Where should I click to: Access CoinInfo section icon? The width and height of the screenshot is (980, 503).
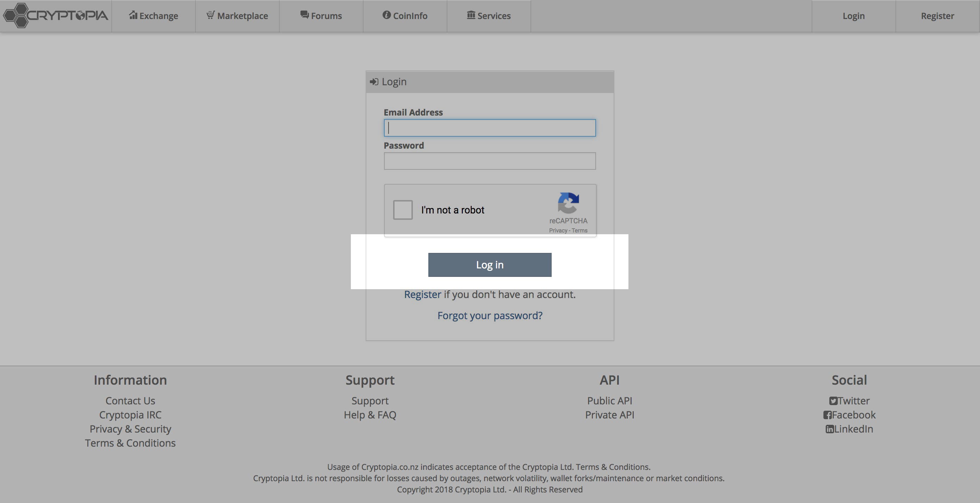(385, 15)
